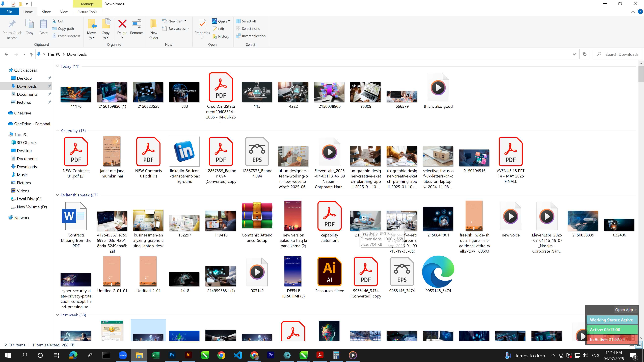Viewport: 644px width, 362px height.
Task: Select Documents under Quick access
Action: [x=27, y=94]
